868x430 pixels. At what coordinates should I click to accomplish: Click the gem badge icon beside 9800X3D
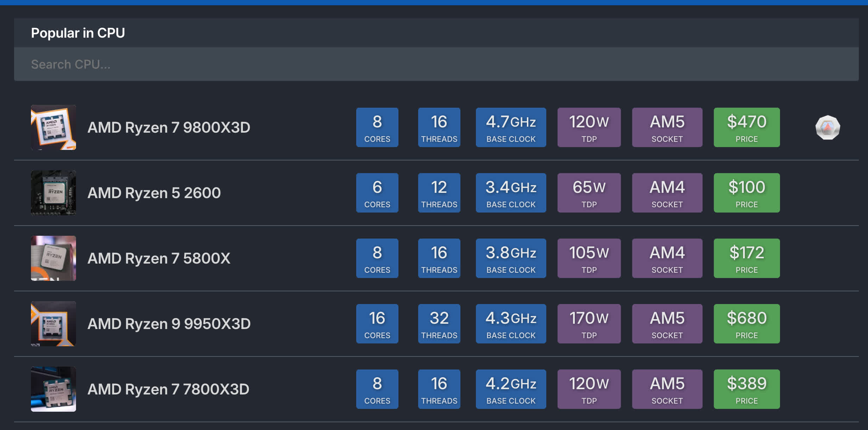828,127
